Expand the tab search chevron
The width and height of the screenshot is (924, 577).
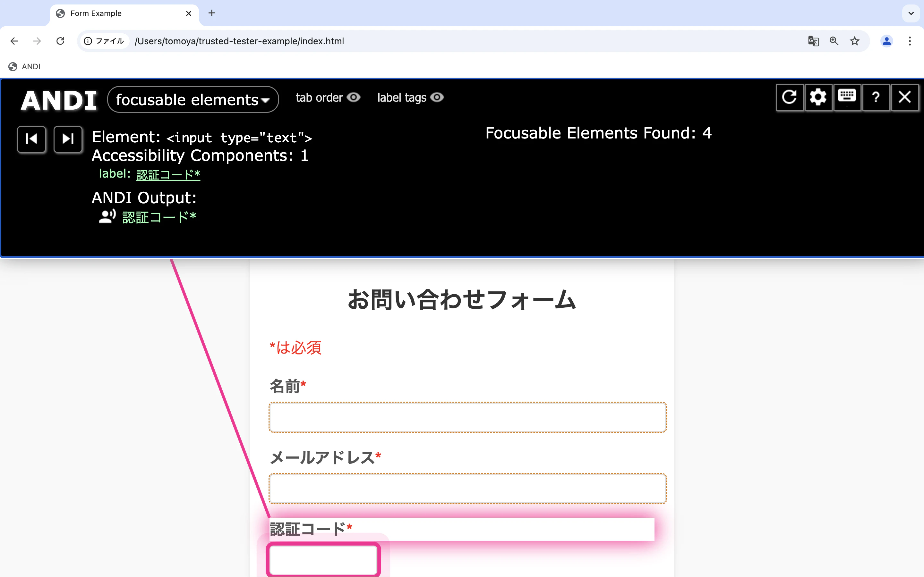coord(911,13)
